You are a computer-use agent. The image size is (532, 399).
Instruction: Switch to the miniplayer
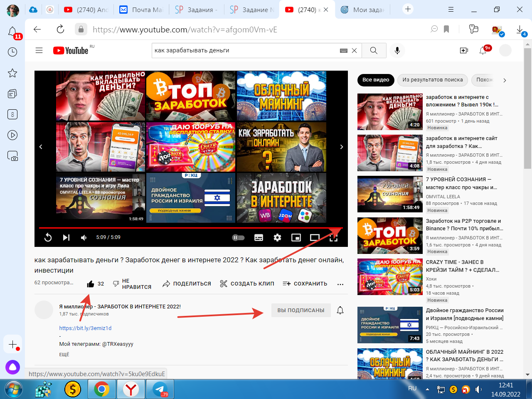click(296, 237)
